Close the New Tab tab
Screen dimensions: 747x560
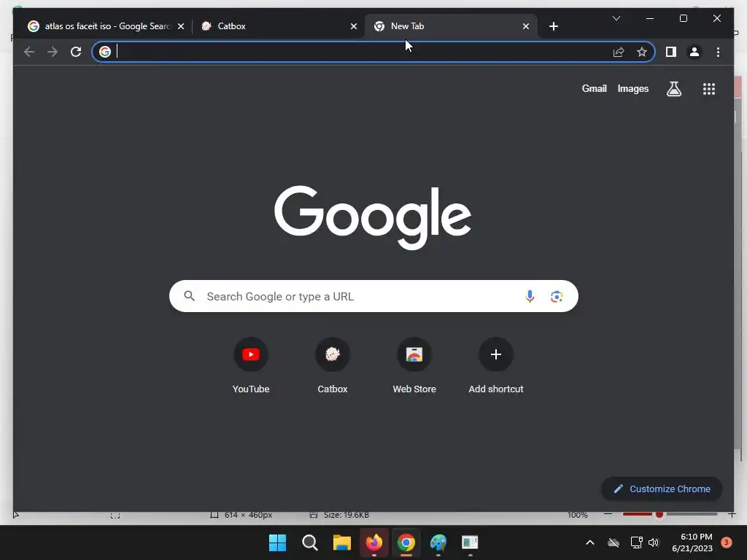pyautogui.click(x=525, y=26)
